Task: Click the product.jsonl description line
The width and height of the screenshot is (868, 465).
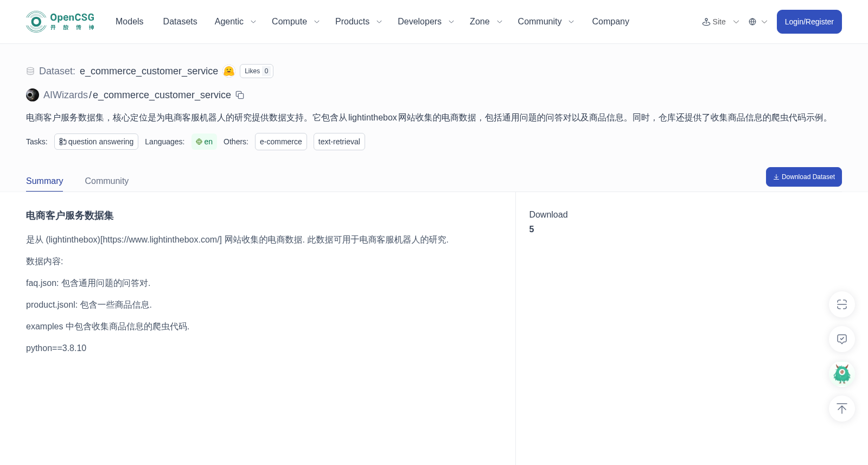Action: [89, 305]
